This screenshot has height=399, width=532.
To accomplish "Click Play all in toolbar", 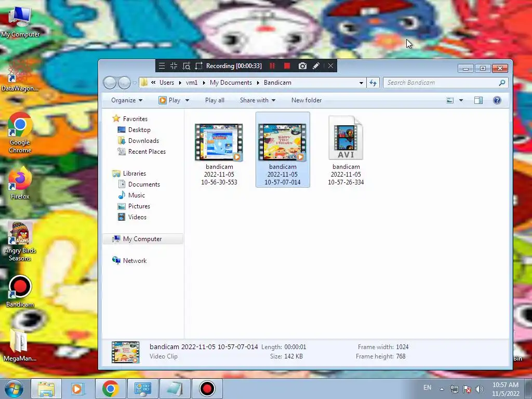I will pos(215,100).
